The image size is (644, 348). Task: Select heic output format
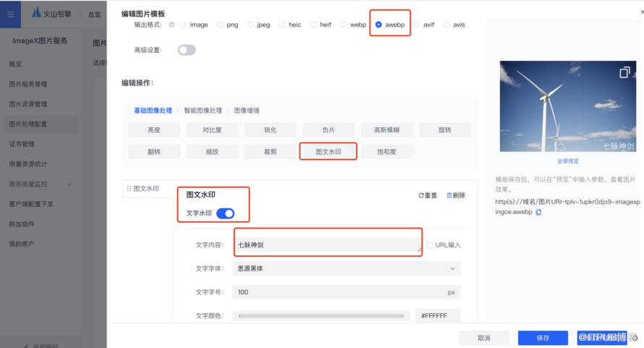(282, 25)
